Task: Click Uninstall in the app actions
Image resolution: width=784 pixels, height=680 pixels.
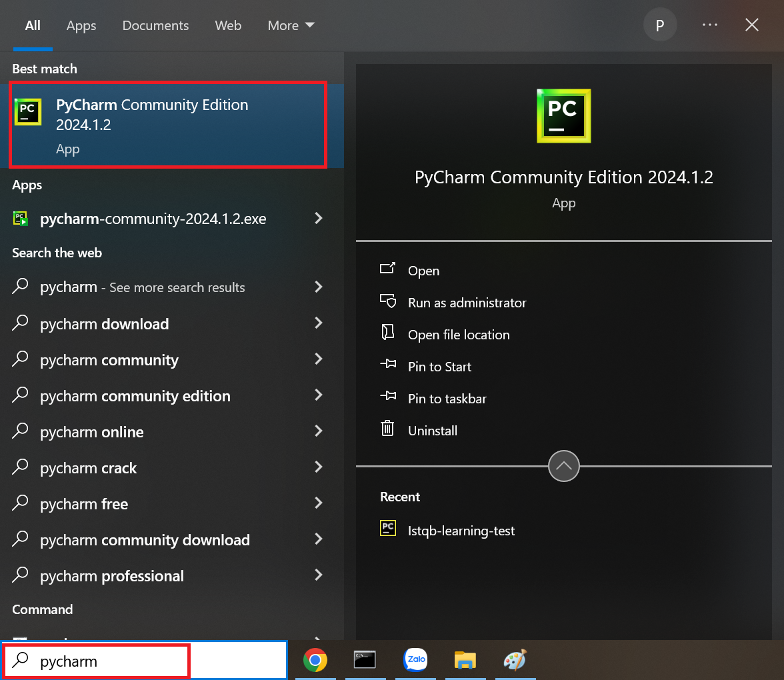Action: (432, 431)
